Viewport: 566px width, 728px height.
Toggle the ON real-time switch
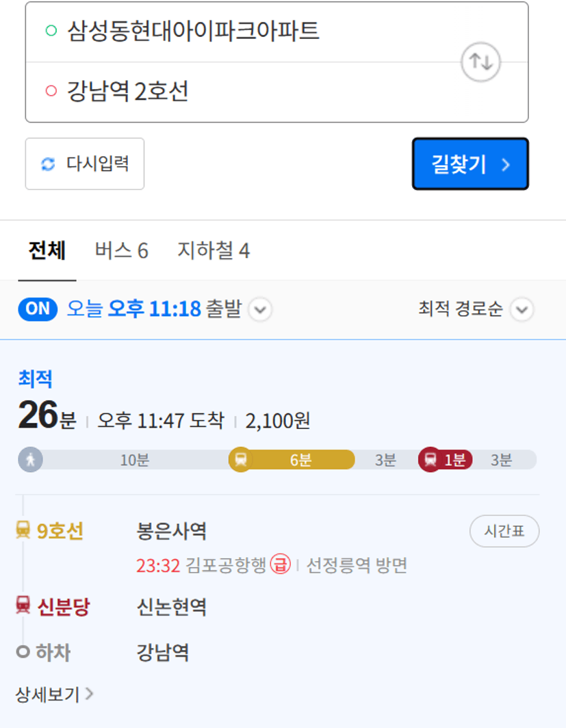click(x=38, y=309)
